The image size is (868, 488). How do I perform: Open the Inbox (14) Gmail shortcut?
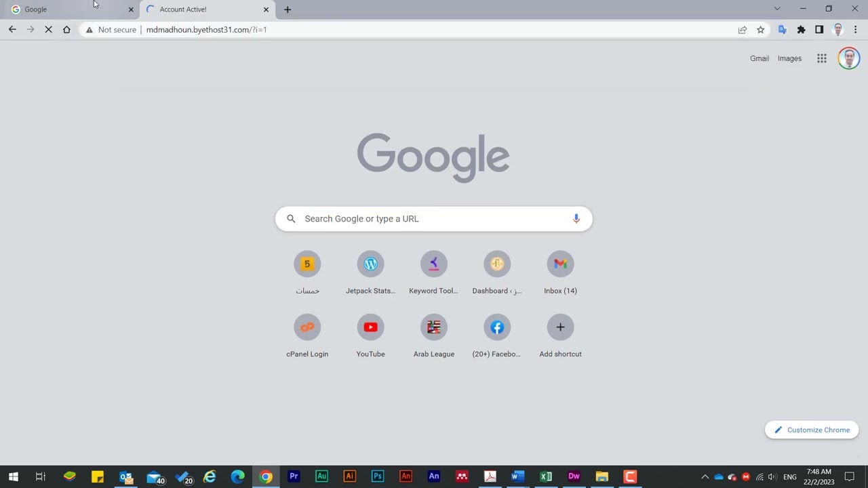pyautogui.click(x=560, y=273)
